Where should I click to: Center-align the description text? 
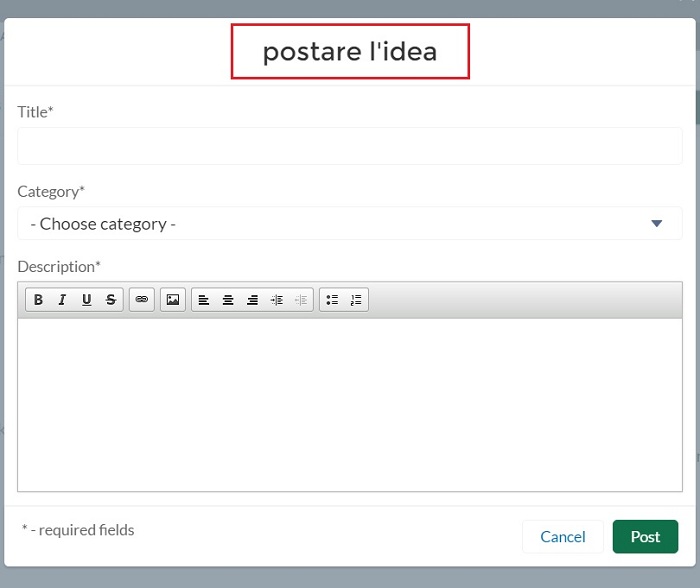(x=228, y=300)
